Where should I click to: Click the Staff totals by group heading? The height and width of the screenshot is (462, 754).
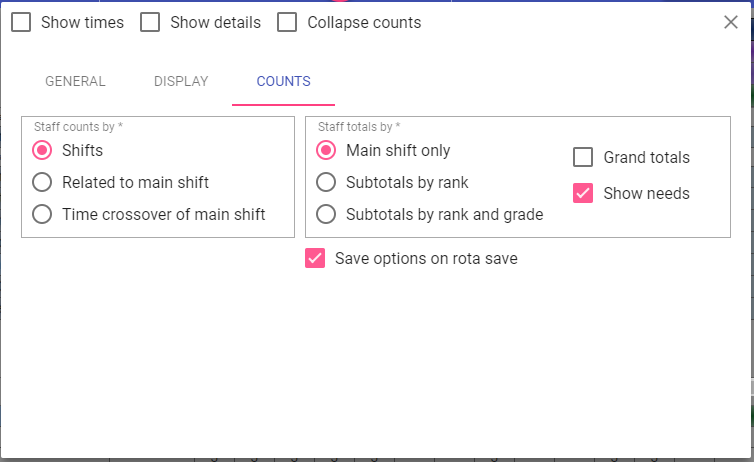click(358, 127)
